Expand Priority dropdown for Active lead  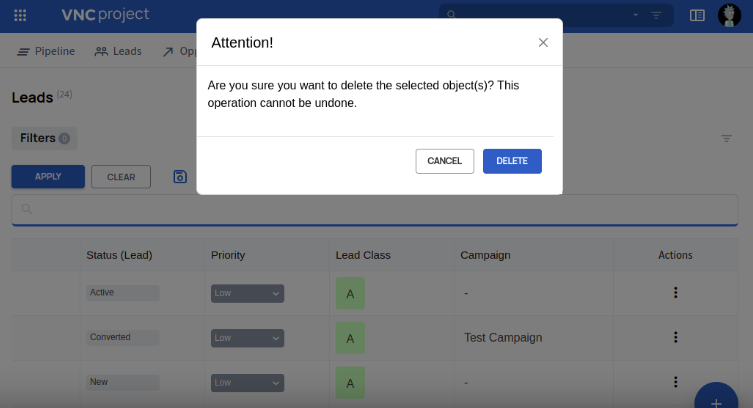pos(247,294)
